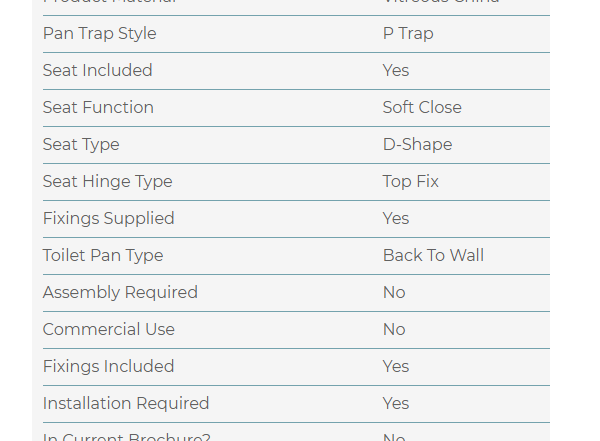
Task: Select the Installation Required label
Action: point(126,404)
